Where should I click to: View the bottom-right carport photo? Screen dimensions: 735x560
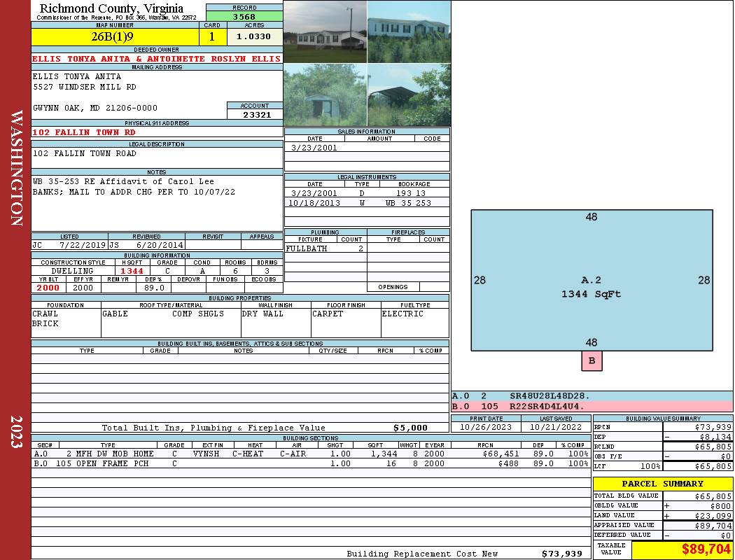point(409,94)
